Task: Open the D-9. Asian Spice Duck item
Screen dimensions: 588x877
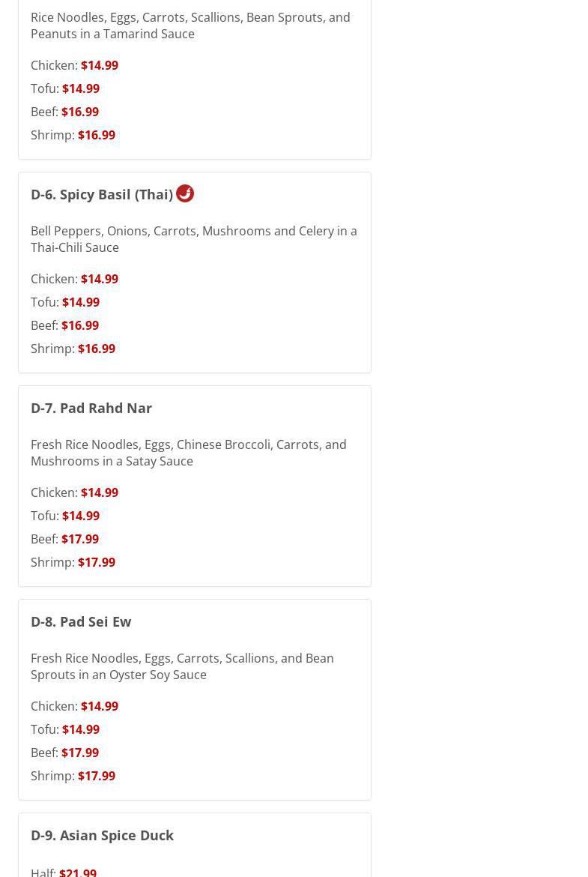Action: [102, 835]
